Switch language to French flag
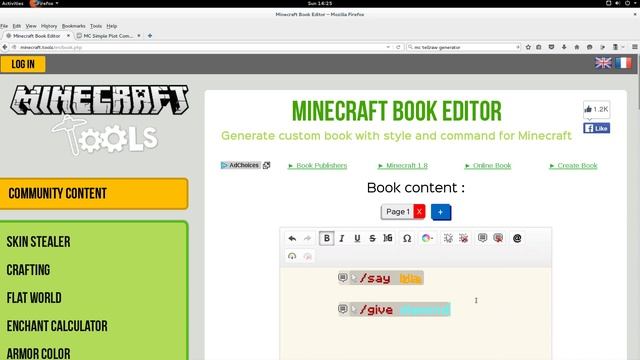This screenshot has height=360, width=640. [623, 63]
